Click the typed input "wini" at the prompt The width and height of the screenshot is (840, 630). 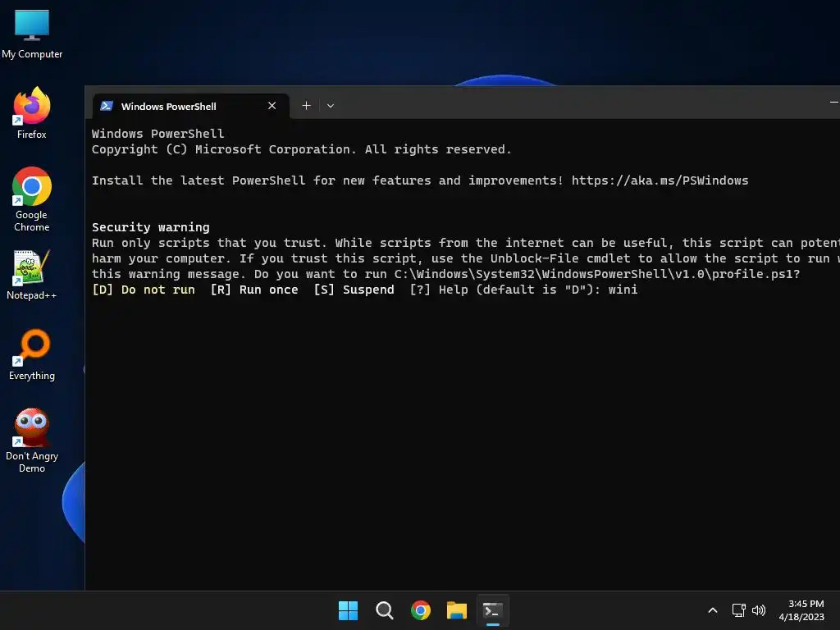coord(623,290)
